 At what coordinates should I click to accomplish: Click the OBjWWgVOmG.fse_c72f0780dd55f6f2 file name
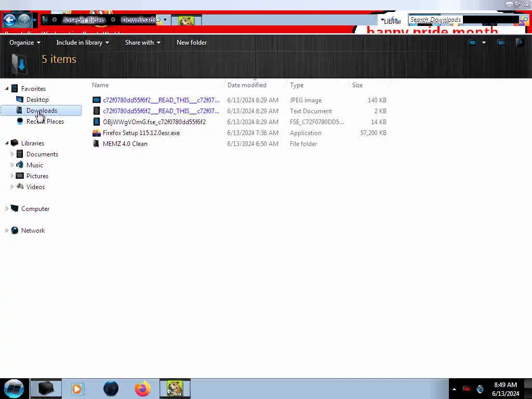154,122
